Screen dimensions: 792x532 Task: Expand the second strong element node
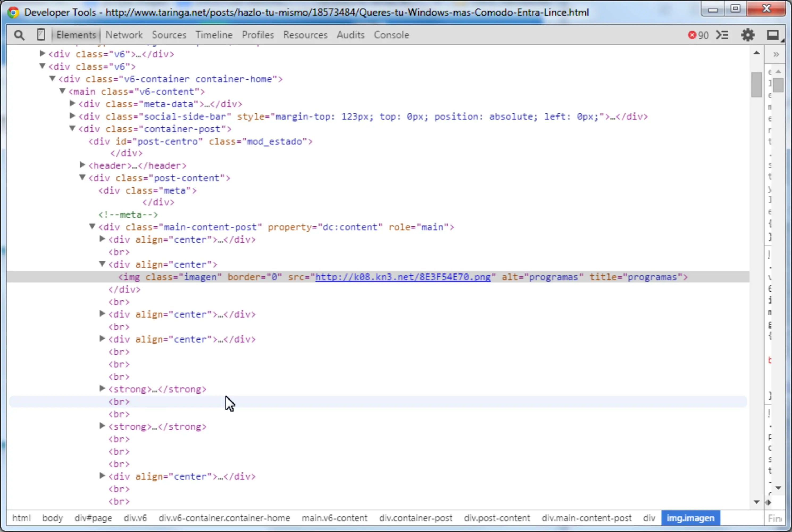click(x=102, y=426)
